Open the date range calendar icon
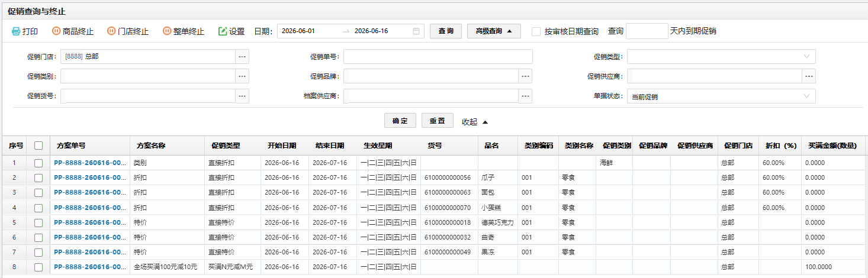 pyautogui.click(x=416, y=31)
